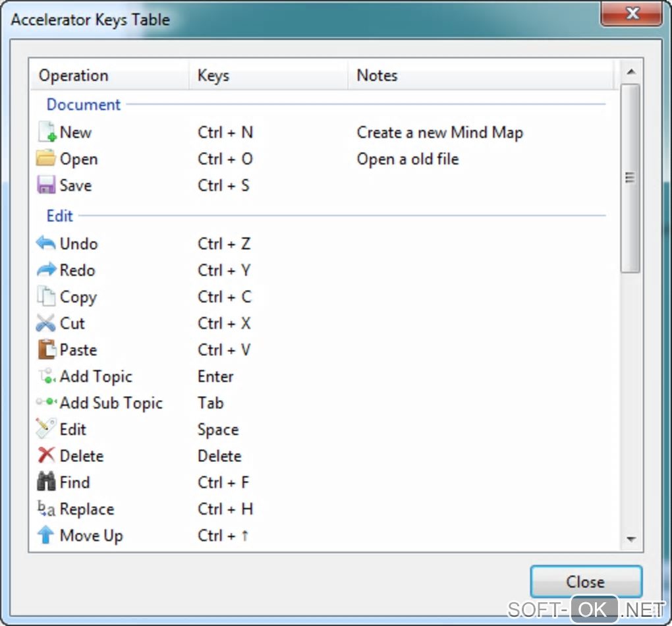The image size is (672, 626).
Task: Click the Keys column header
Action: (x=267, y=76)
